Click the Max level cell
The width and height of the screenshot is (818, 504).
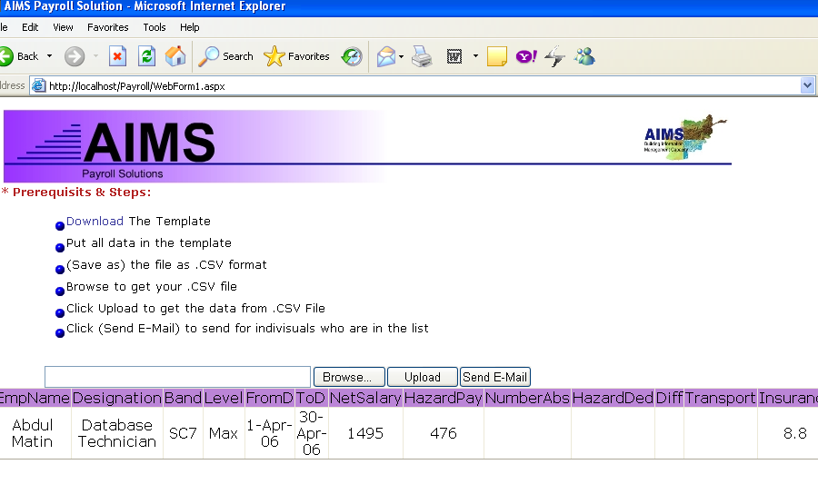pos(224,433)
